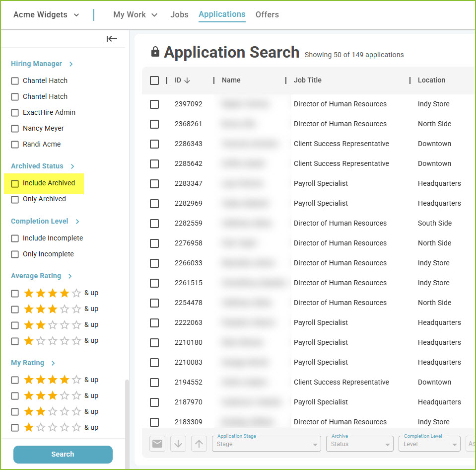This screenshot has height=470, width=476.
Task: Check Average Rating one star & up
Action: pos(15,341)
